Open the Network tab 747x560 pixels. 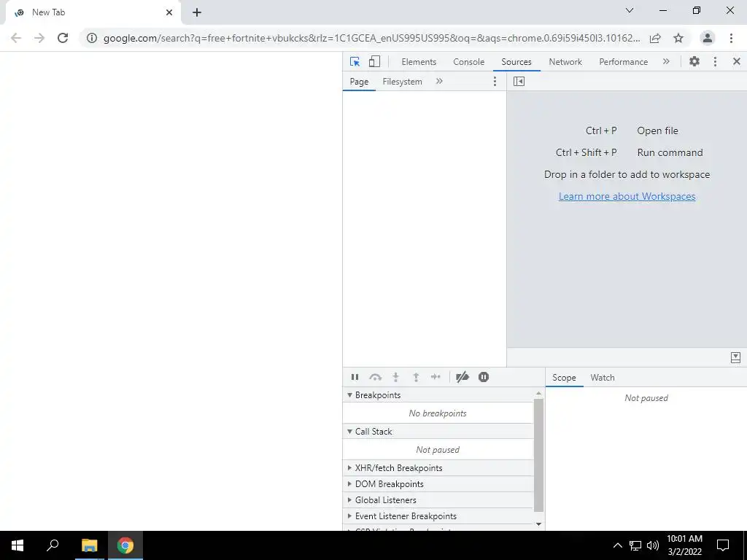click(x=565, y=62)
